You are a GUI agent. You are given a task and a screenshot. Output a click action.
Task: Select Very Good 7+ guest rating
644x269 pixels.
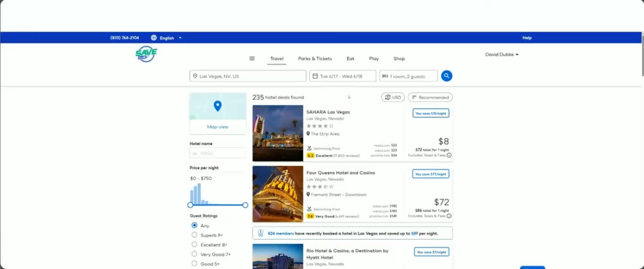coord(195,254)
